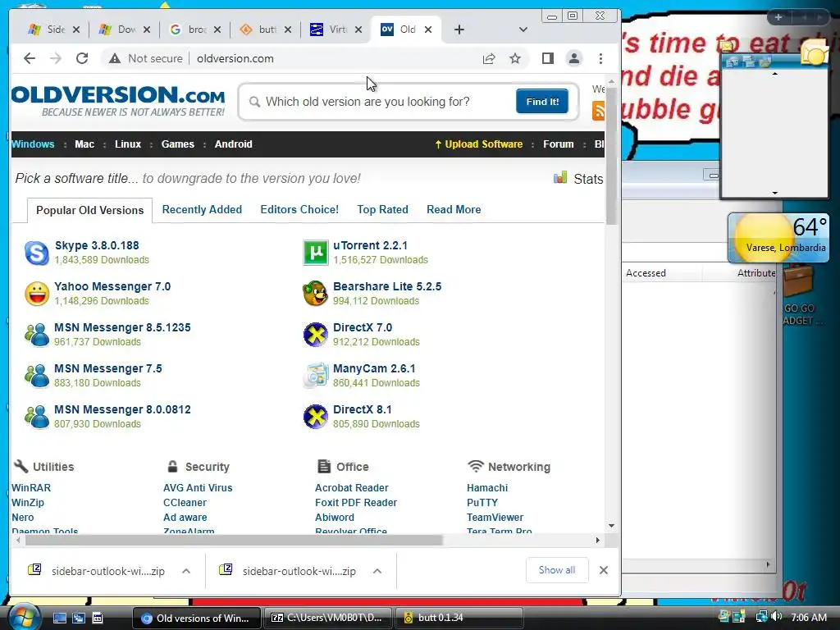
Task: Open options for first sidebar-outlook zip download
Action: coord(186,571)
